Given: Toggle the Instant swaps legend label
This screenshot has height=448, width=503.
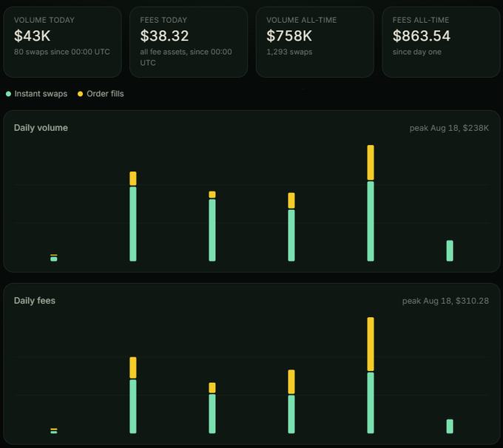Looking at the screenshot, I should click(41, 94).
